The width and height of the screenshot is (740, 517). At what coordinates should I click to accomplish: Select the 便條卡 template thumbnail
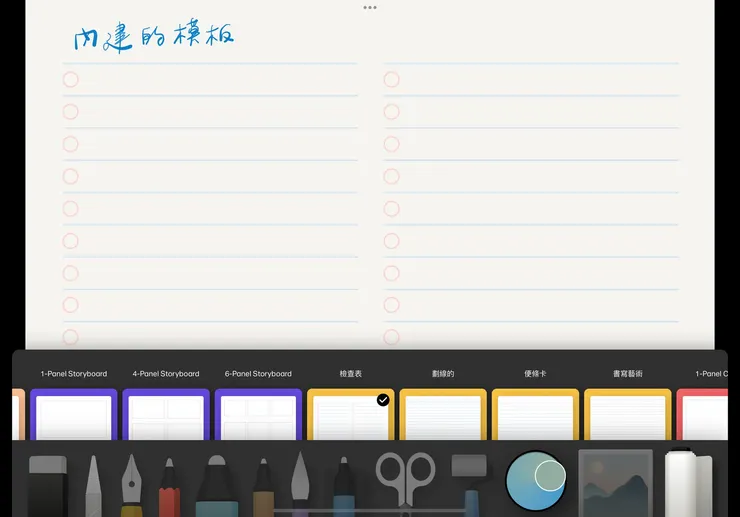click(x=535, y=415)
